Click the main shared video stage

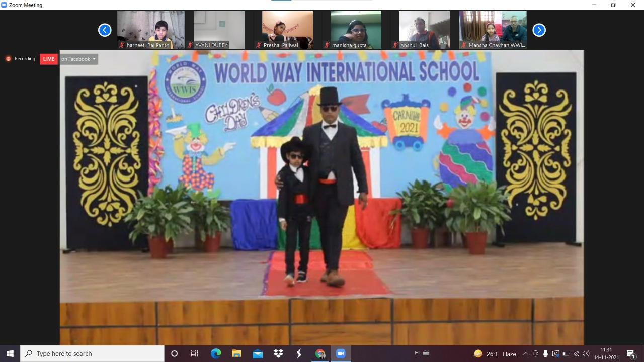click(x=322, y=197)
